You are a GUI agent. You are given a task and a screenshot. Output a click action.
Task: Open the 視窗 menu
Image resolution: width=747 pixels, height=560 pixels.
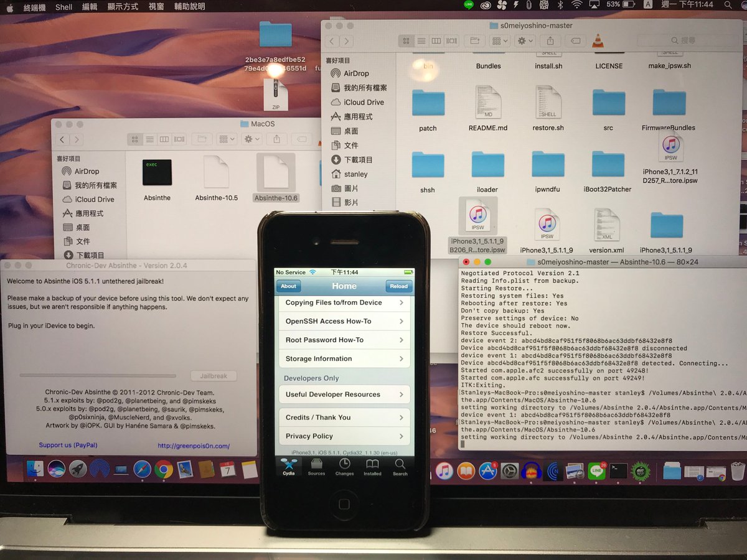click(x=156, y=7)
